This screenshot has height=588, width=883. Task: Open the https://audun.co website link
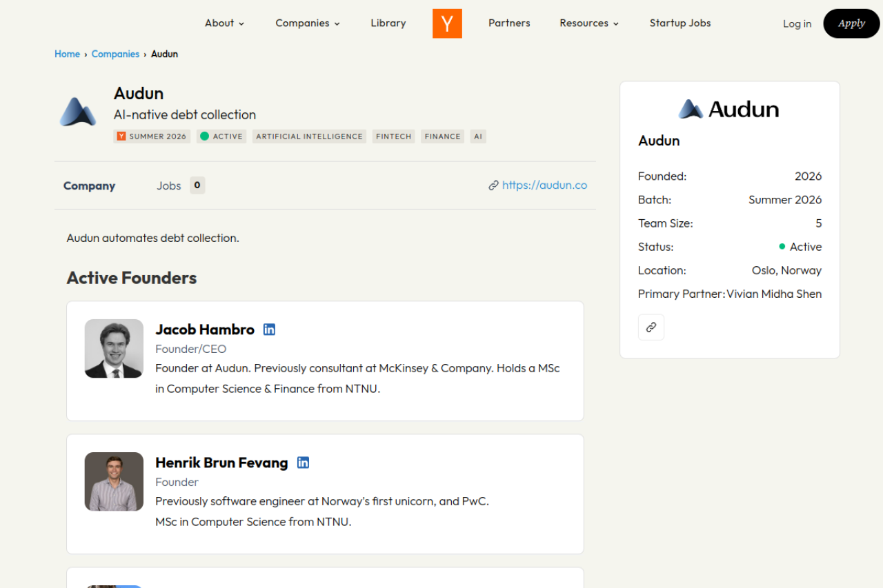point(545,185)
